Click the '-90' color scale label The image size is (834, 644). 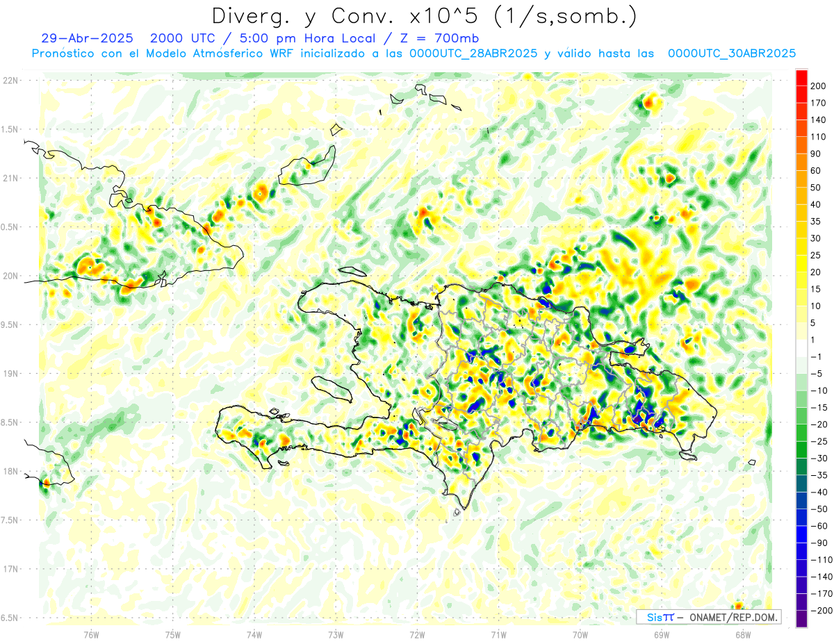(819, 543)
